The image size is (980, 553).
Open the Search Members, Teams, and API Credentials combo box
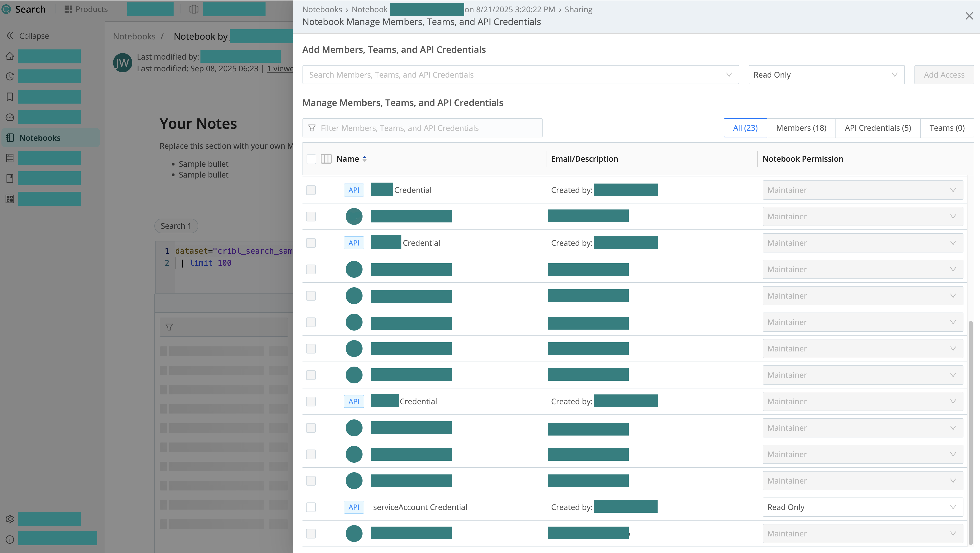(520, 75)
